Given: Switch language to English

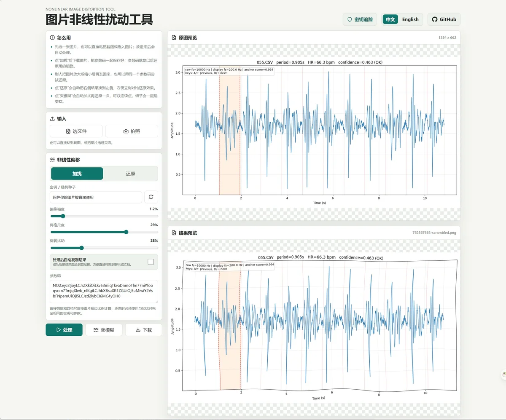Looking at the screenshot, I should point(410,19).
